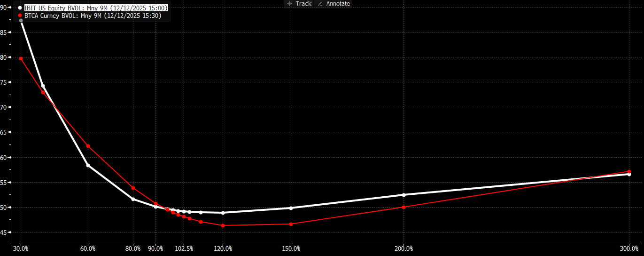Click the 75 y-axis volatility label

(x=3, y=82)
